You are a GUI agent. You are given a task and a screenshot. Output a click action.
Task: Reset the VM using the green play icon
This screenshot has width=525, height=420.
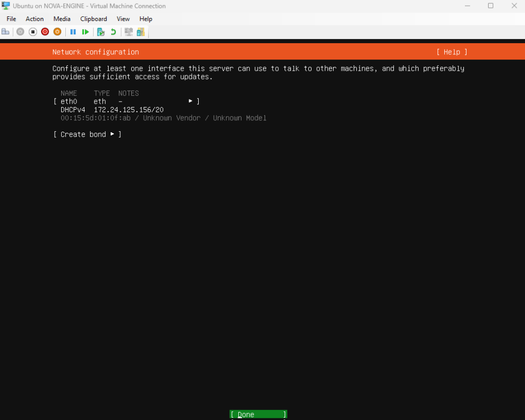[x=85, y=32]
